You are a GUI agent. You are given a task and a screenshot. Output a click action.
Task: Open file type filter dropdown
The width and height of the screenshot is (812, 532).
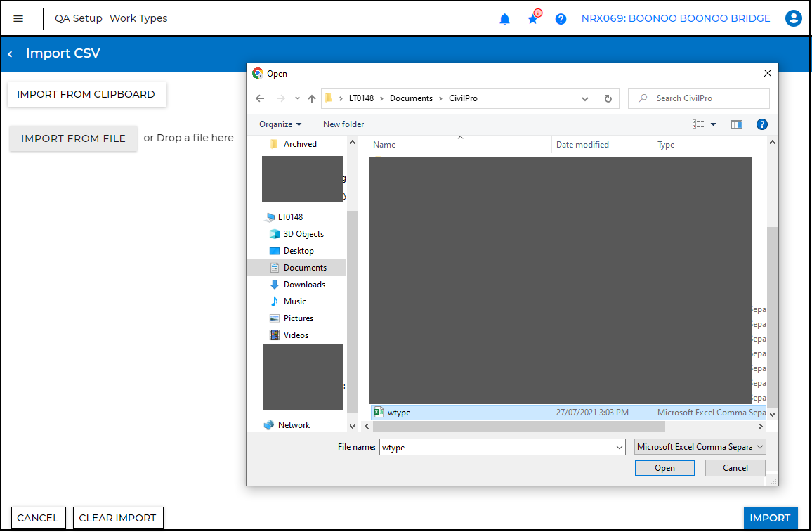click(700, 447)
